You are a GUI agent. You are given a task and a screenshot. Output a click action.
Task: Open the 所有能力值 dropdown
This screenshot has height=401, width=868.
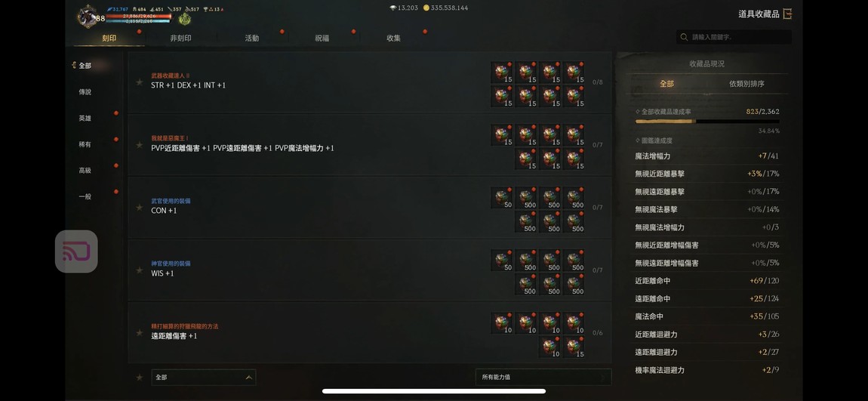pyautogui.click(x=543, y=377)
